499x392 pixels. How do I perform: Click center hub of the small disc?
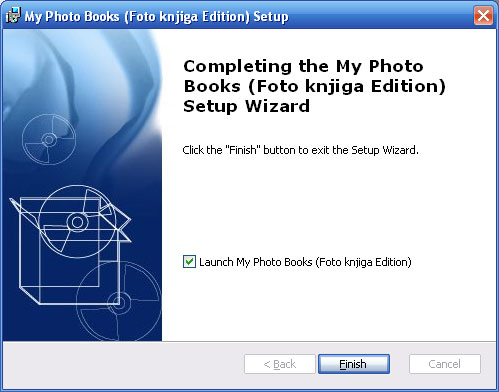(x=49, y=139)
